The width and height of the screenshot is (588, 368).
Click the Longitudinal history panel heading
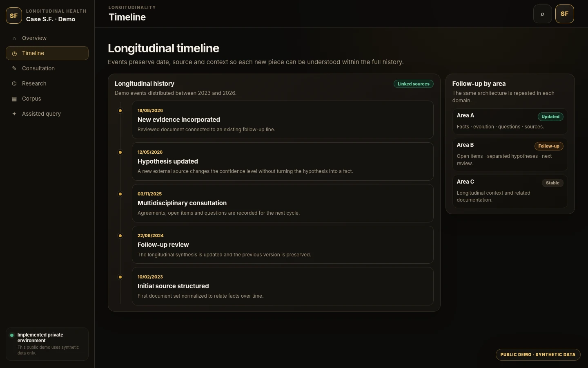click(145, 84)
